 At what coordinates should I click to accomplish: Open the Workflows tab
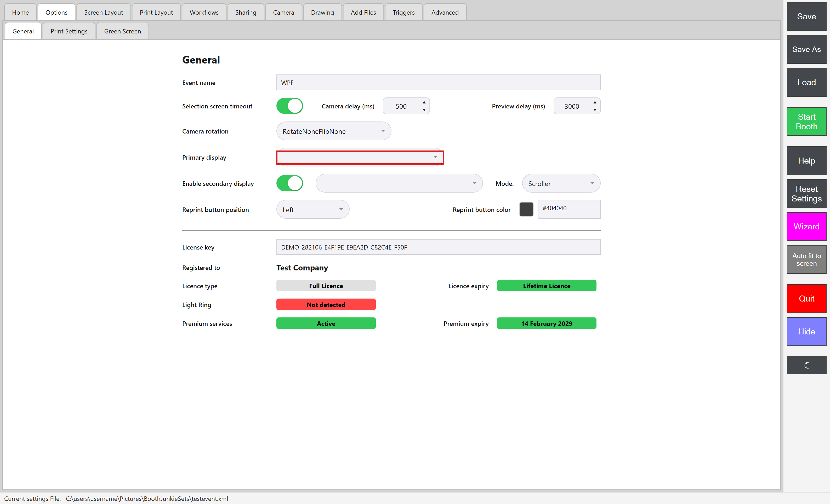pyautogui.click(x=204, y=13)
